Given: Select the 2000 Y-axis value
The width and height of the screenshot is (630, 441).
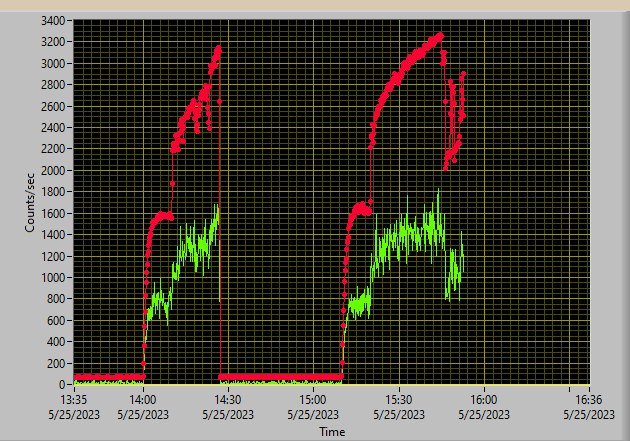Looking at the screenshot, I should coord(53,171).
